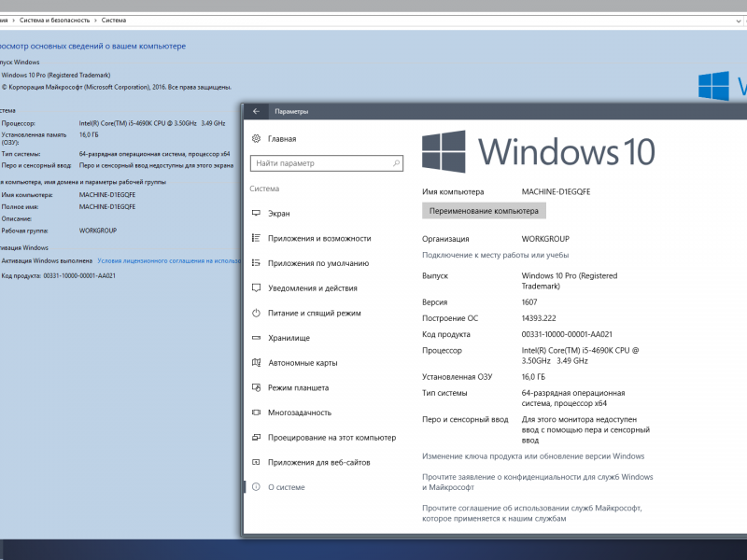Click 16,0 ГБ RAM value in settings
Image resolution: width=747 pixels, height=560 pixels.
tap(533, 377)
